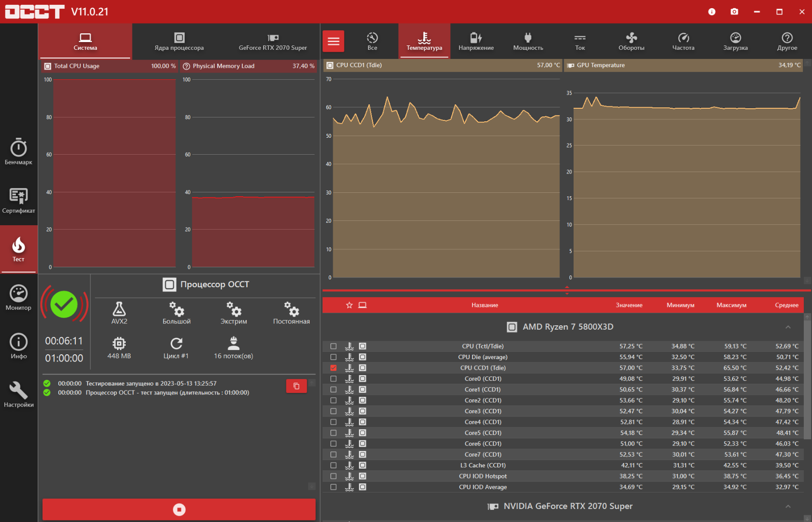
Task: Collapse the NVIDIA GeForce RTX 2070 Super group
Action: [x=788, y=506]
